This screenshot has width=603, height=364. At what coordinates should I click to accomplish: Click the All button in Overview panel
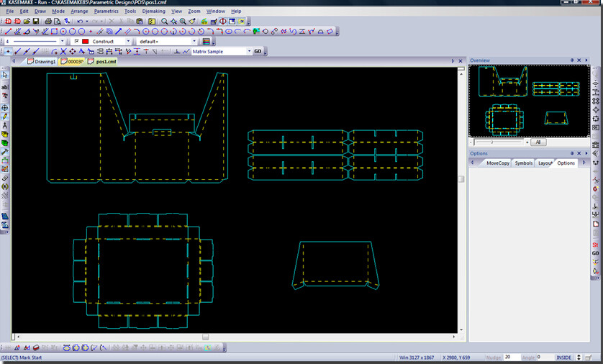[538, 142]
